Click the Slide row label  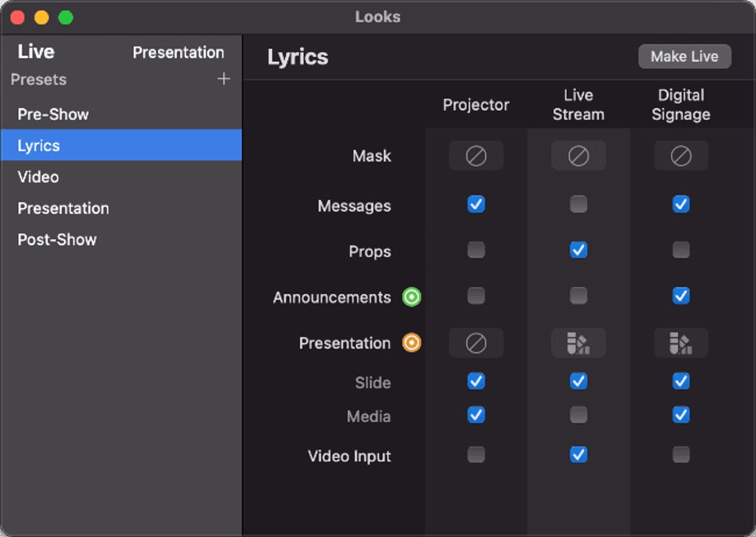[x=373, y=382]
